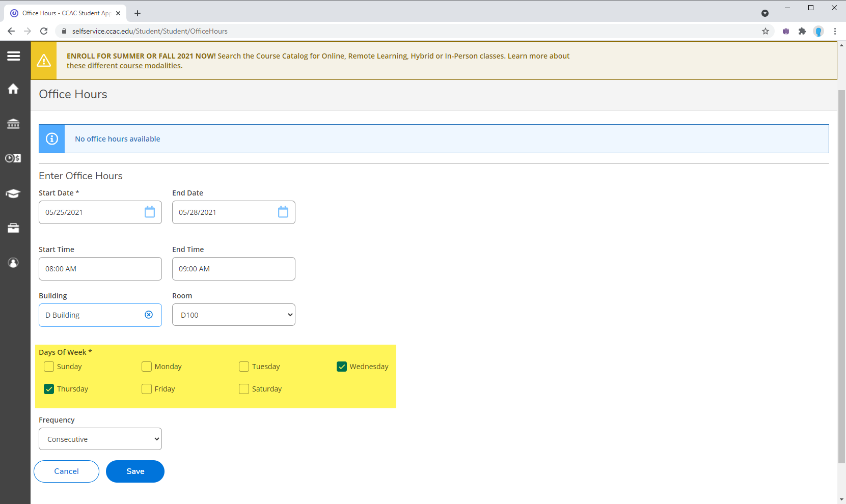Open the Start Date calendar picker

coord(150,212)
